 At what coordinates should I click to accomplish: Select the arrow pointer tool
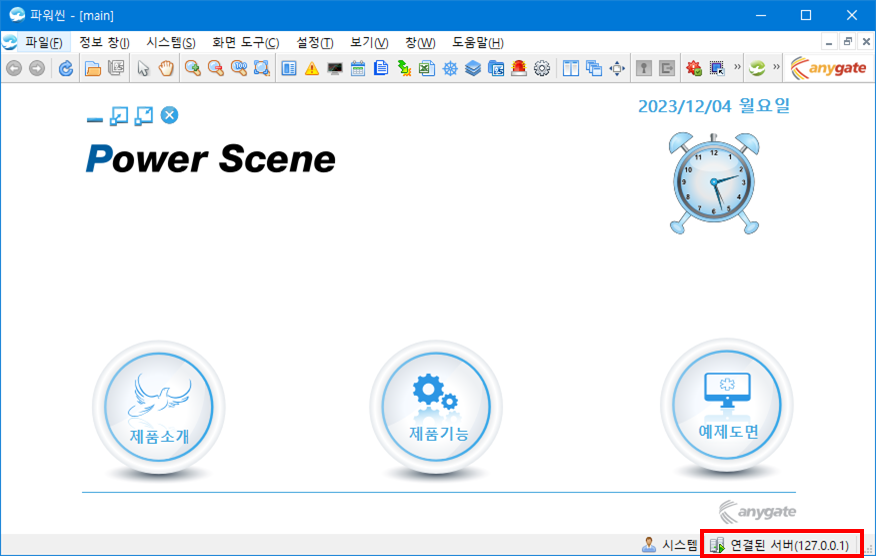click(143, 68)
